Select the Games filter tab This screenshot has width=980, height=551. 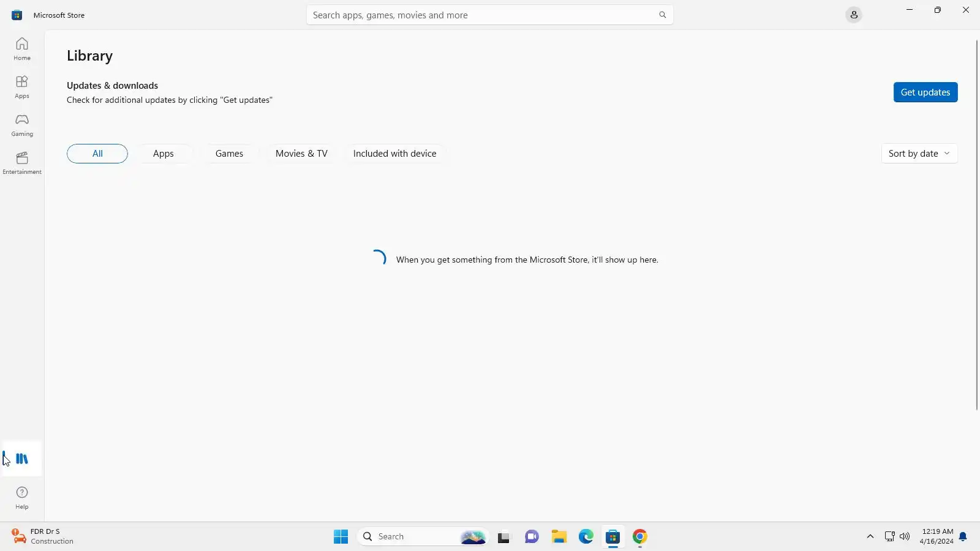pos(229,154)
